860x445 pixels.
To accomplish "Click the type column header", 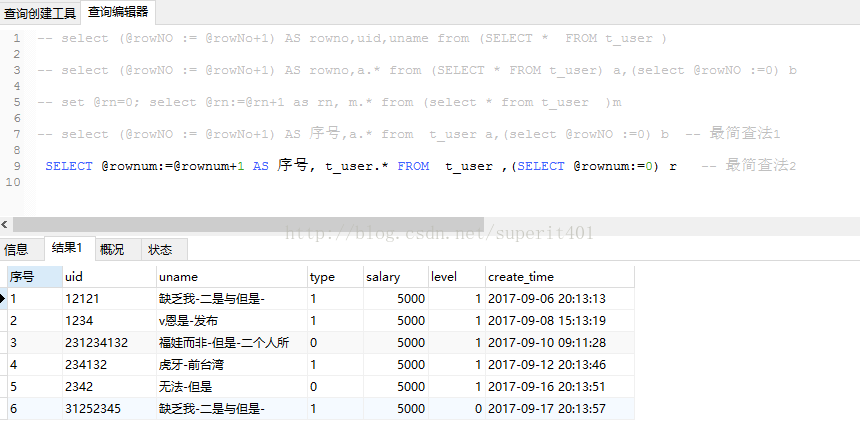I will pos(335,277).
